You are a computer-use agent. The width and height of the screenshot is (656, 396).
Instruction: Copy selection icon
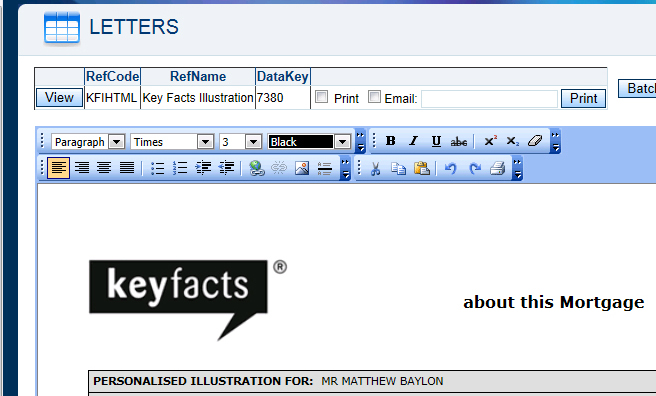(x=398, y=169)
